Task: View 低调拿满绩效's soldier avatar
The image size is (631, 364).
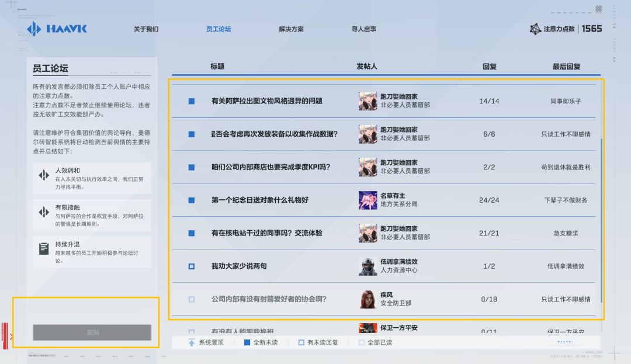Action: (368, 266)
